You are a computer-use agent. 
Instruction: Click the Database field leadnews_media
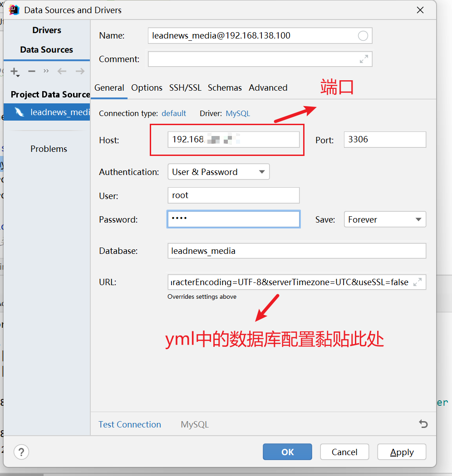297,251
